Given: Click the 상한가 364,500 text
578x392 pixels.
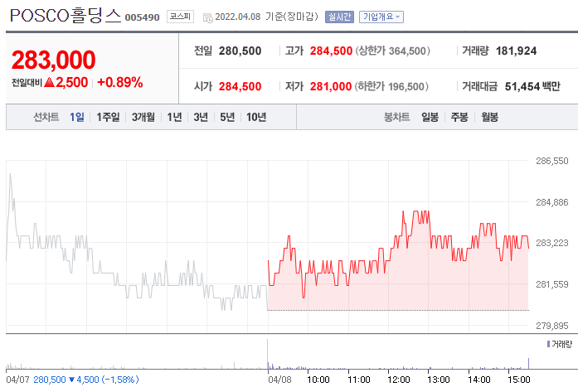Looking at the screenshot, I should tap(392, 51).
